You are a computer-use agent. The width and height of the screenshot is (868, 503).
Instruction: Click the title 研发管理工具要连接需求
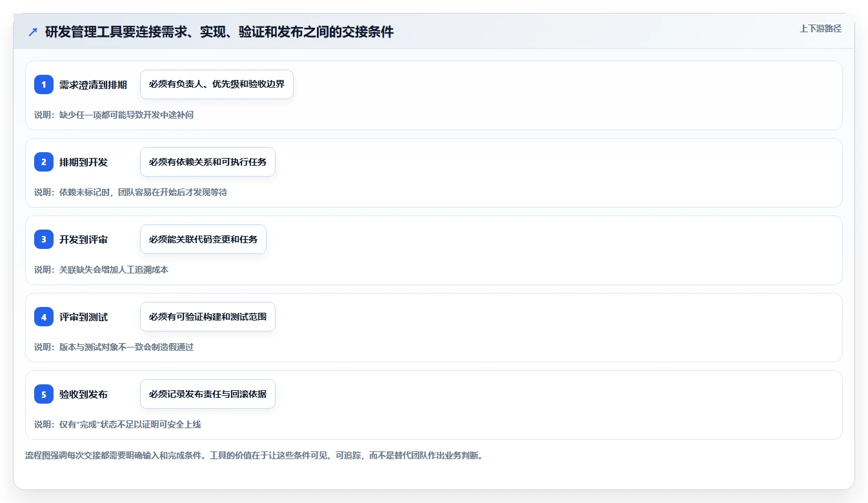(219, 32)
